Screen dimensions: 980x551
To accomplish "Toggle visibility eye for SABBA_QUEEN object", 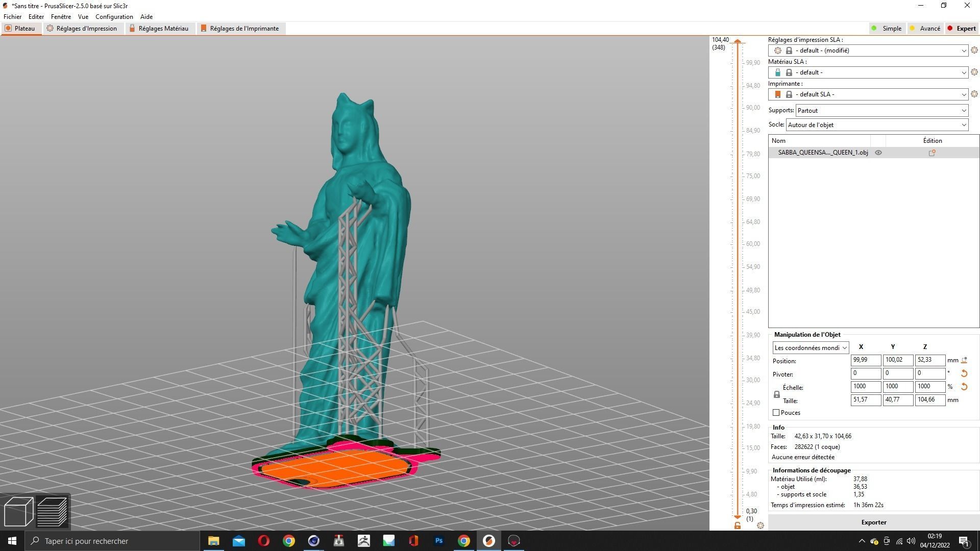I will tap(878, 153).
